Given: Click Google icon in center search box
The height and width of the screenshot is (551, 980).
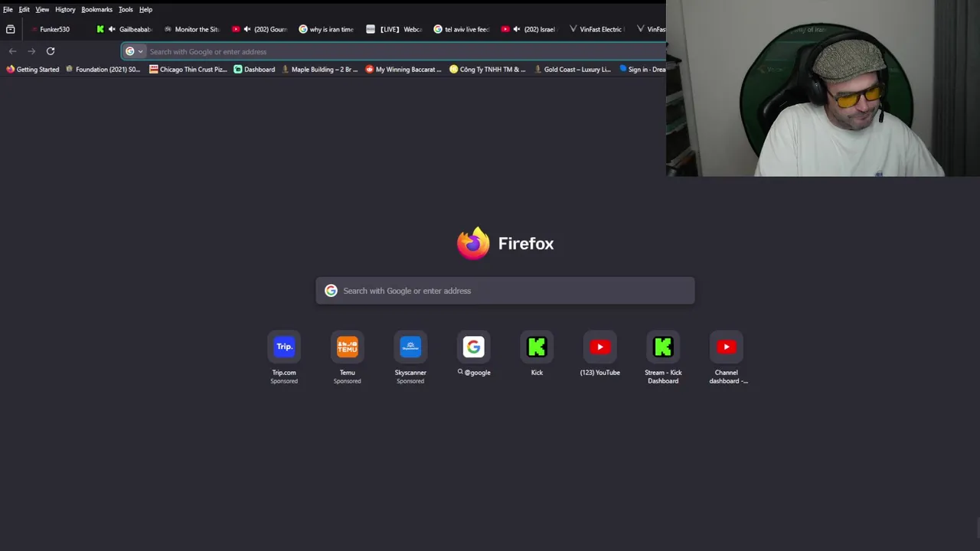Looking at the screenshot, I should click(331, 291).
